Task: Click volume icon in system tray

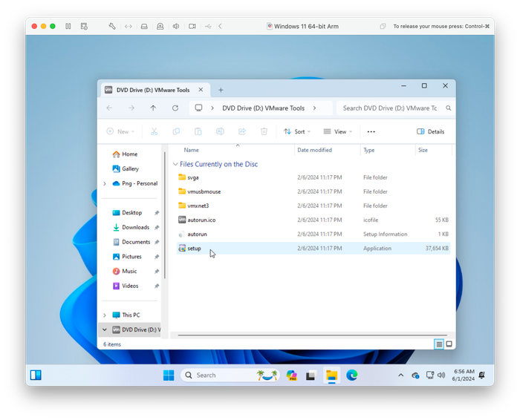Action: point(441,375)
